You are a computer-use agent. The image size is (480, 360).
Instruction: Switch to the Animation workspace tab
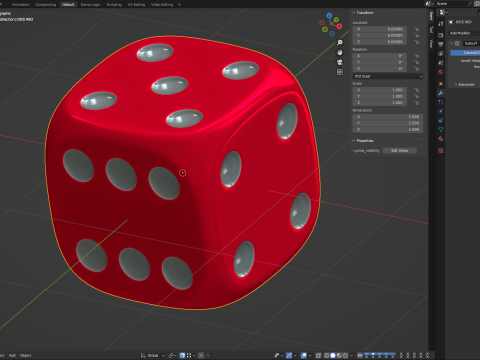(20, 4)
